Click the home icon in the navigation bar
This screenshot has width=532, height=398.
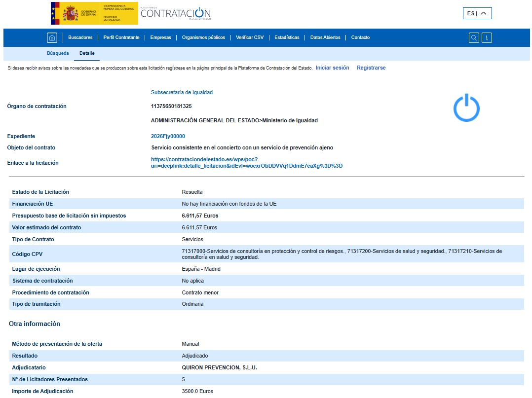point(52,37)
